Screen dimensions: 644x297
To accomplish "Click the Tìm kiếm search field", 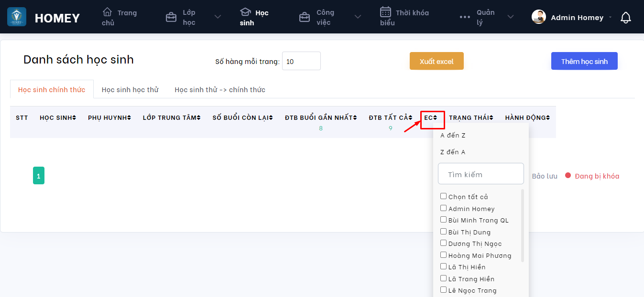I will tap(481, 174).
